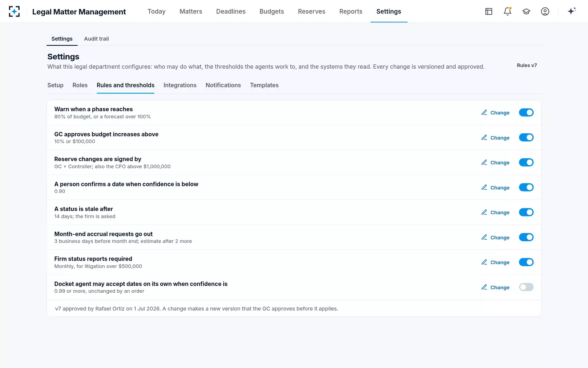The height and width of the screenshot is (368, 588).
Task: Click pencil icon for A status is stale after
Action: pos(484,212)
